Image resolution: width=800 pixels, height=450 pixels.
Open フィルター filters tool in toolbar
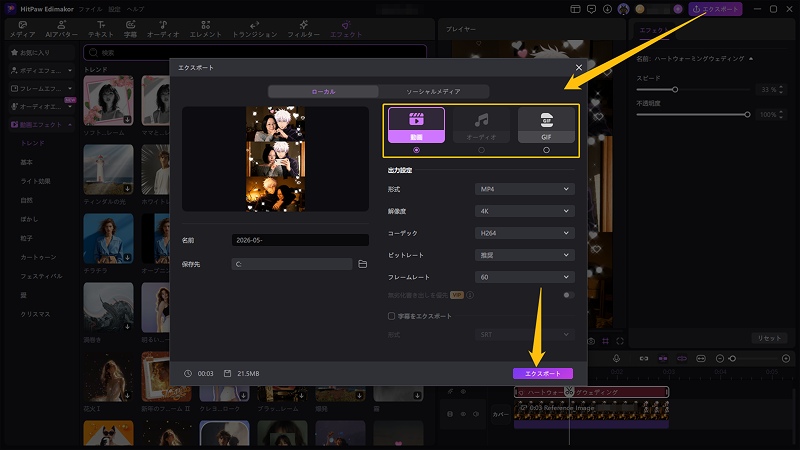click(303, 29)
